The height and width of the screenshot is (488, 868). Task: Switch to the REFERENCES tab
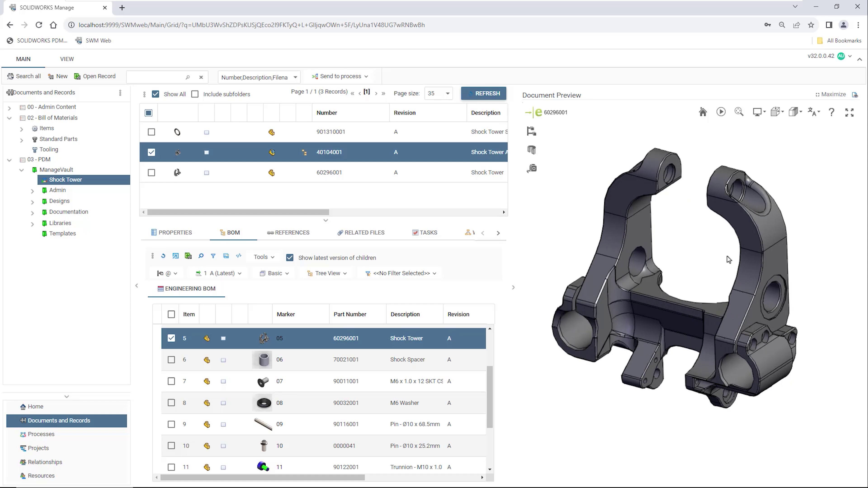point(288,232)
